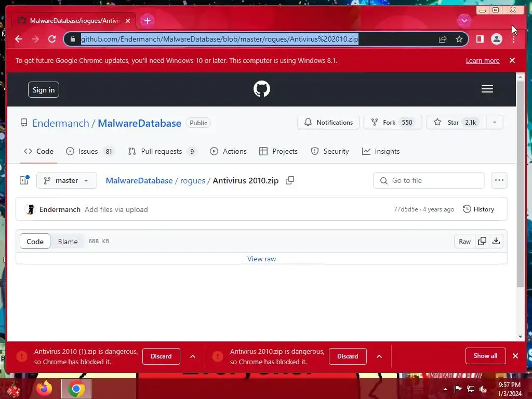Open MalwareDatabase breadcrumb link
This screenshot has height=399, width=532.
point(139,180)
